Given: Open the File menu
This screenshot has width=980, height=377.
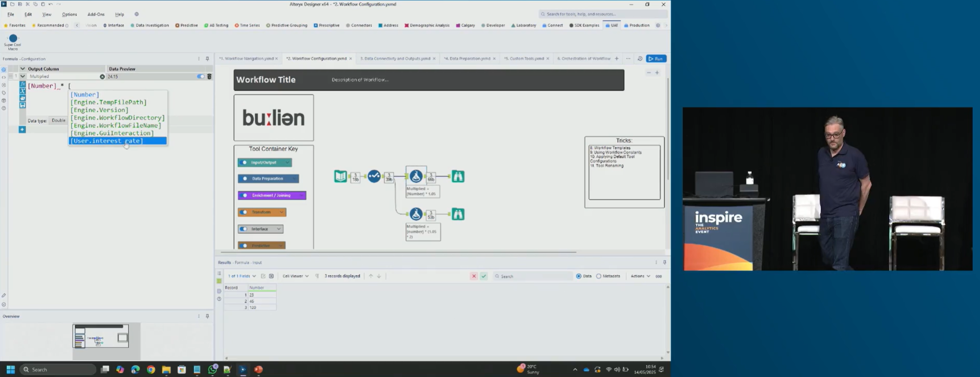Looking at the screenshot, I should point(11,14).
